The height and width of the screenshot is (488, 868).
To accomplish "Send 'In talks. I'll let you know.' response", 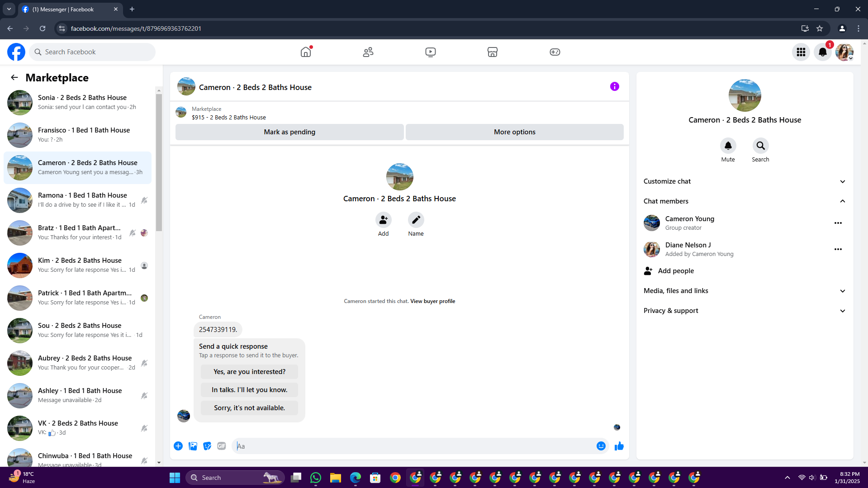I will tap(249, 390).
